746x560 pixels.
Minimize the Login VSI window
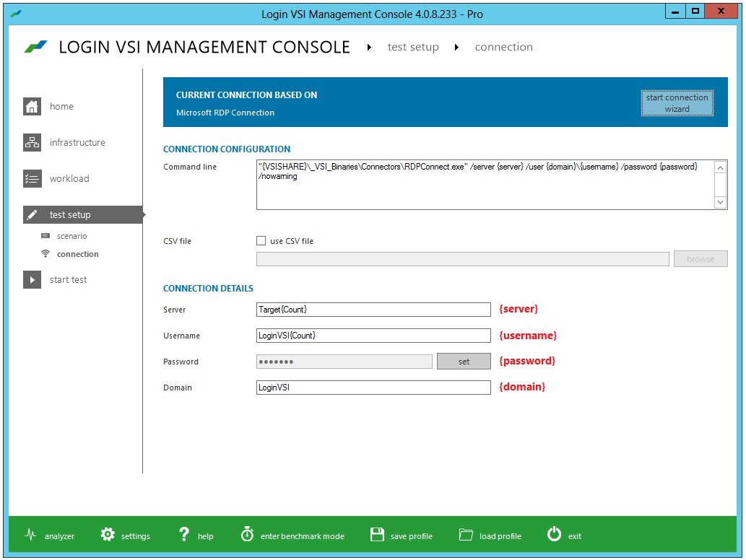(x=675, y=12)
